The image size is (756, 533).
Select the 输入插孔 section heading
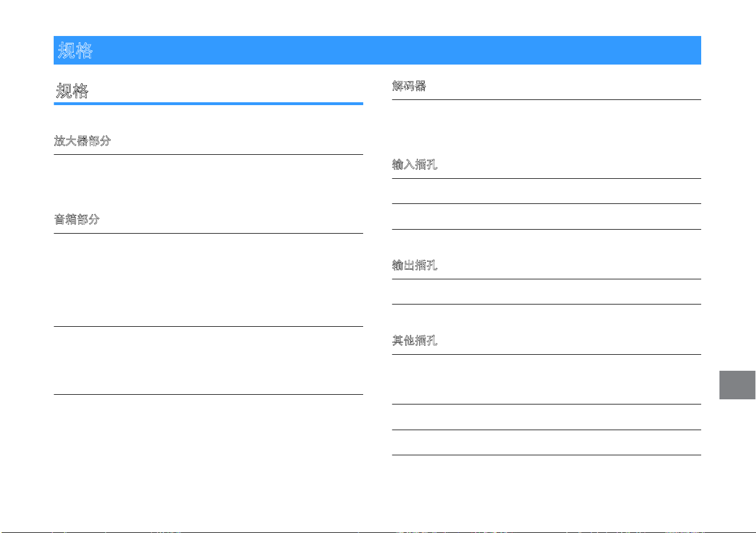(x=415, y=165)
